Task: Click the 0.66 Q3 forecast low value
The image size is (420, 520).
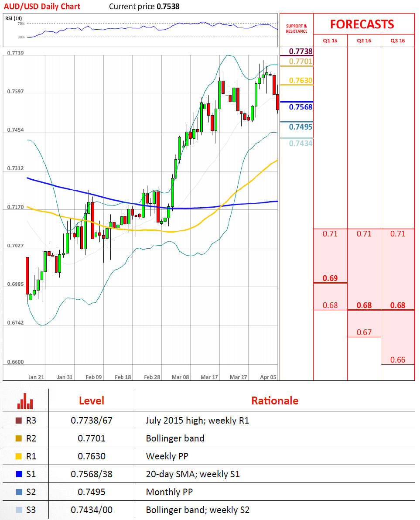Action: (397, 360)
